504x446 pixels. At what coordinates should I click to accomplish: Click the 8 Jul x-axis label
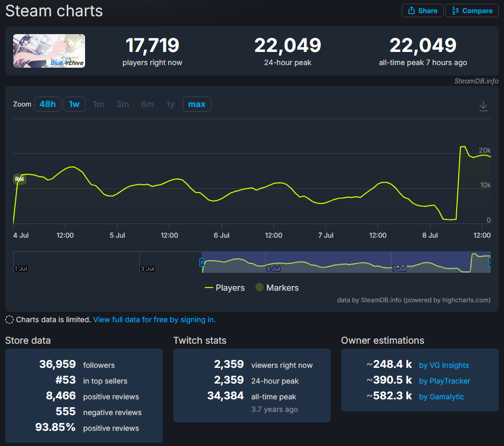click(x=430, y=236)
